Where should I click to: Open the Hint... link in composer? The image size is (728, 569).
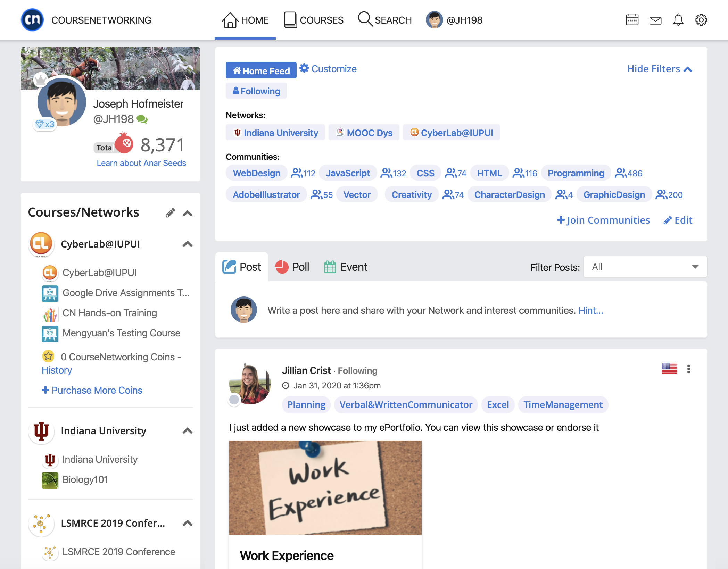coord(590,310)
